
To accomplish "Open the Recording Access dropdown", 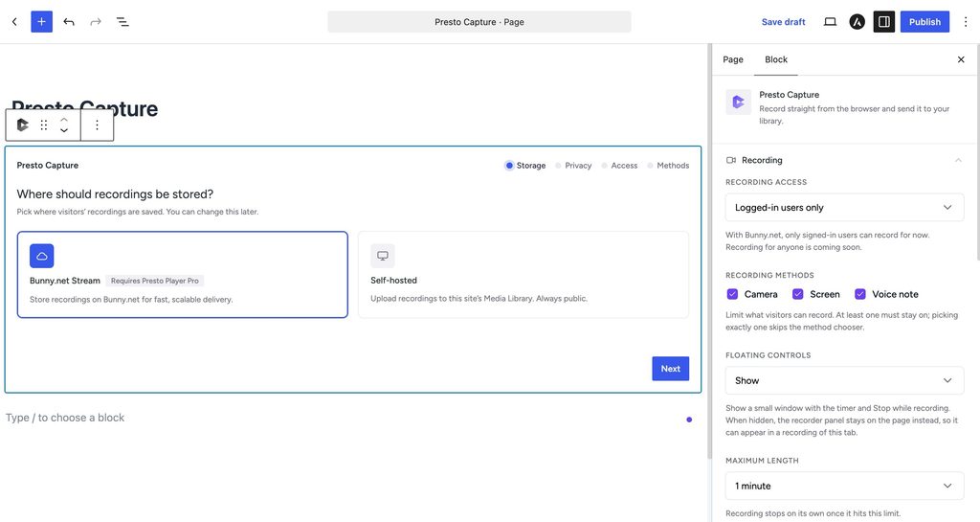I will click(x=844, y=208).
